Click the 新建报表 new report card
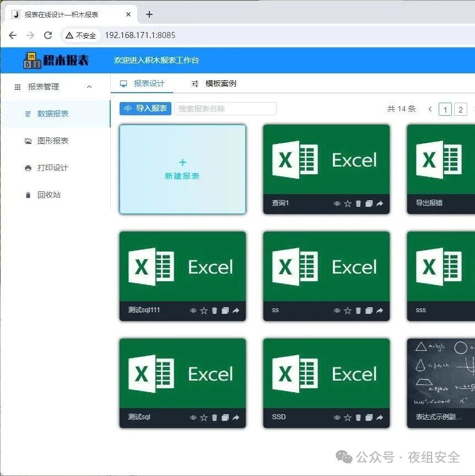The image size is (475, 476). click(182, 169)
